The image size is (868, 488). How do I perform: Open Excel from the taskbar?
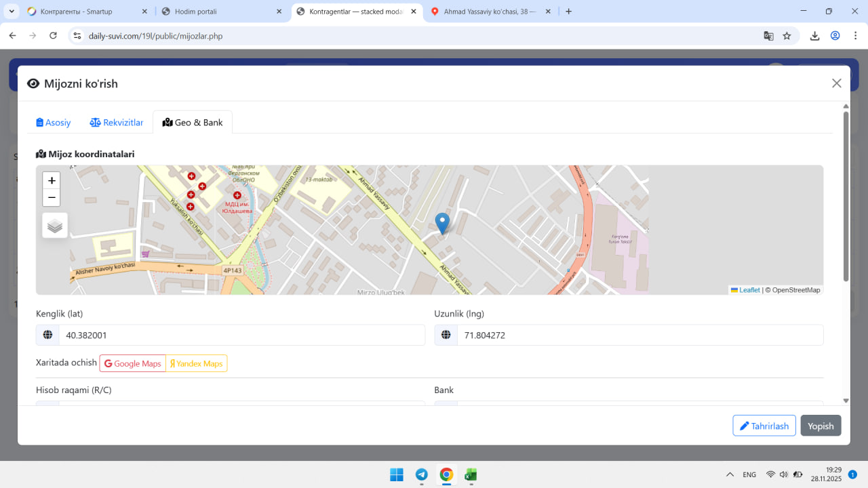[x=471, y=474]
